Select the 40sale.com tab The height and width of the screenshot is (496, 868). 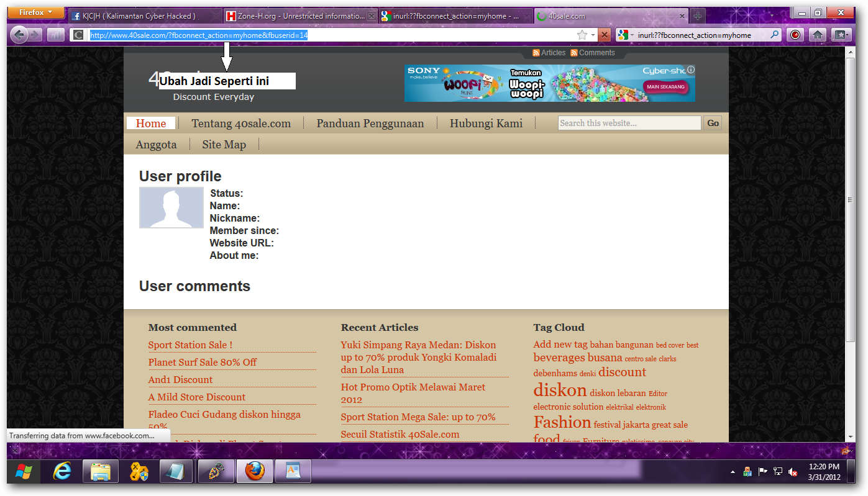(610, 16)
